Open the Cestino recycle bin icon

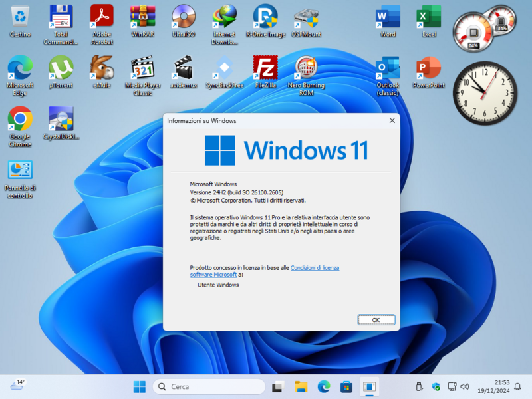click(20, 21)
